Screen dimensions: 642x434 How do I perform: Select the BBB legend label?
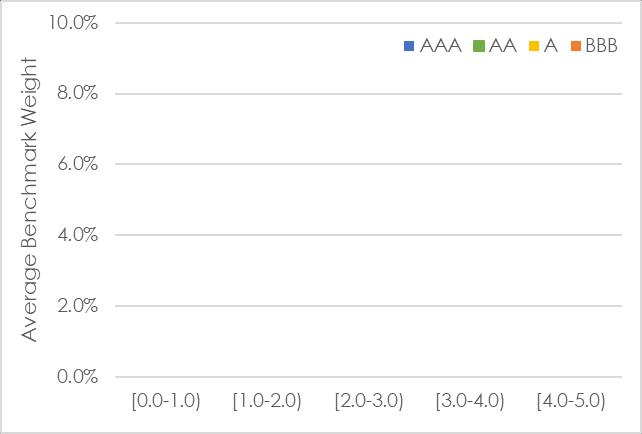click(601, 46)
